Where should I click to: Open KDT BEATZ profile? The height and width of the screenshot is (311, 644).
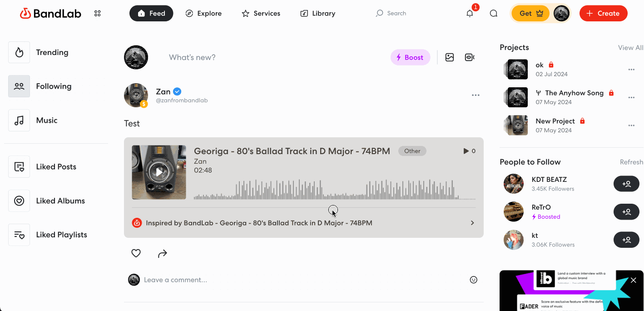[549, 180]
